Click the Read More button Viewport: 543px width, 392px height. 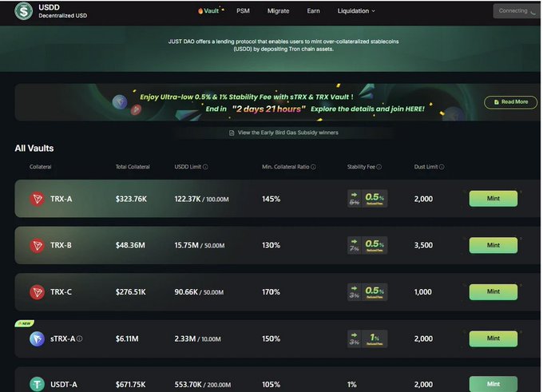pyautogui.click(x=511, y=102)
